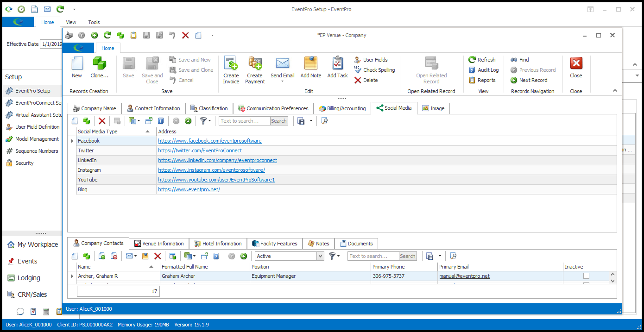Click the New record ribbon button

click(x=77, y=67)
